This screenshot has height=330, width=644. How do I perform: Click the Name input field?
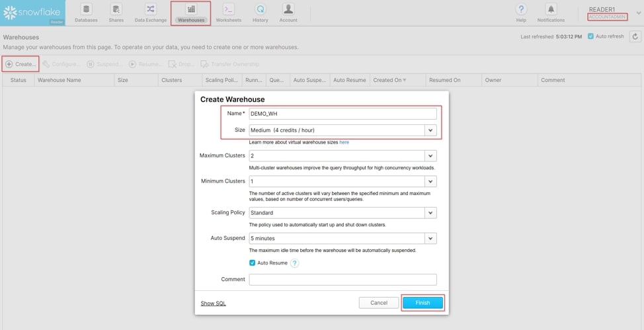coord(342,114)
